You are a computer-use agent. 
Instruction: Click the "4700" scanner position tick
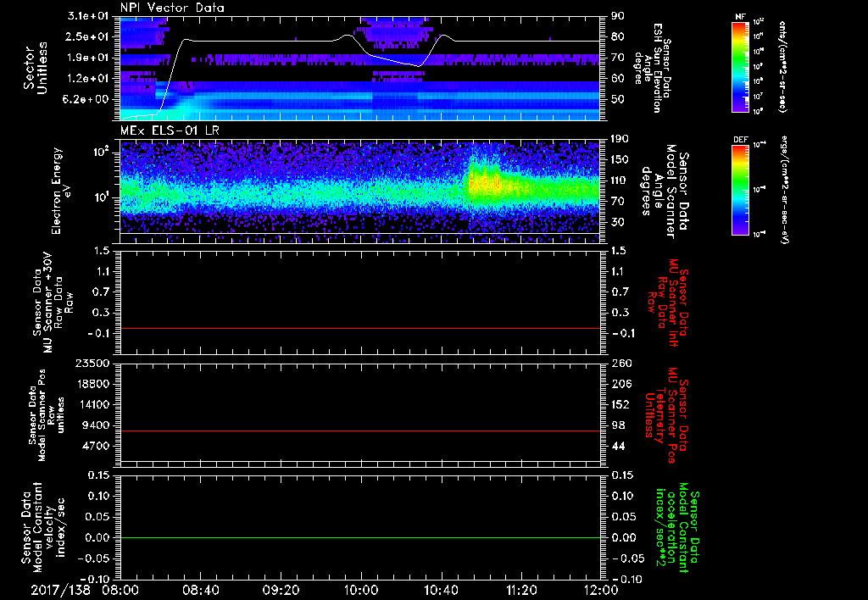[97, 446]
